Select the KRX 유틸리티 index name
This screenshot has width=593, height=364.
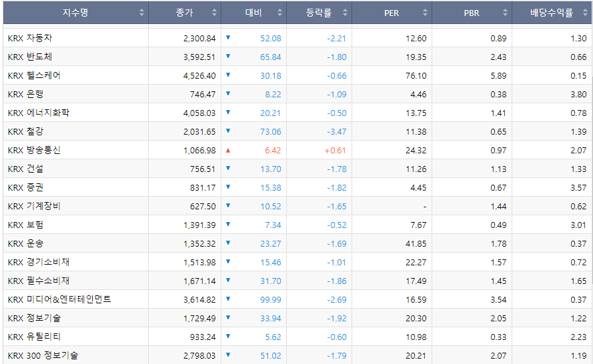(34, 337)
